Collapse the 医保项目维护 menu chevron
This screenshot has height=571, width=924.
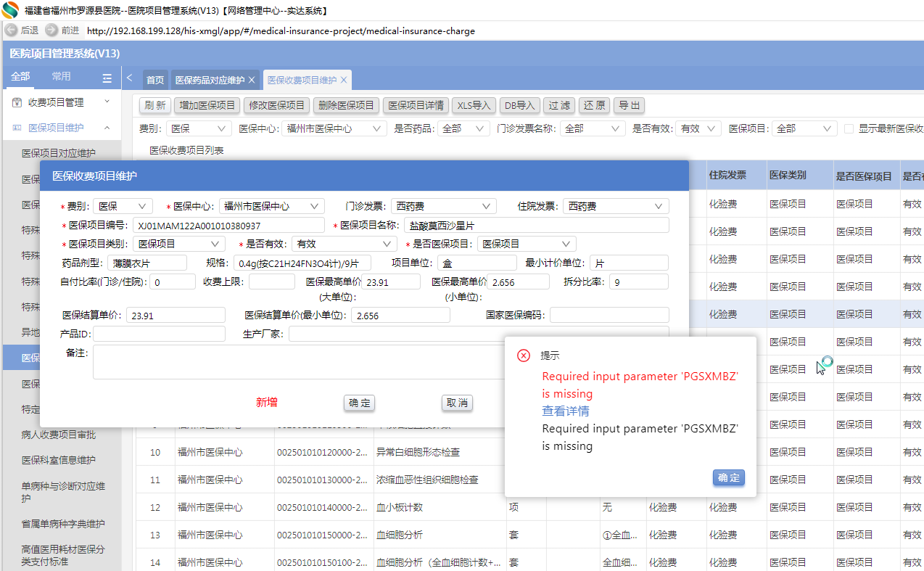pyautogui.click(x=107, y=128)
